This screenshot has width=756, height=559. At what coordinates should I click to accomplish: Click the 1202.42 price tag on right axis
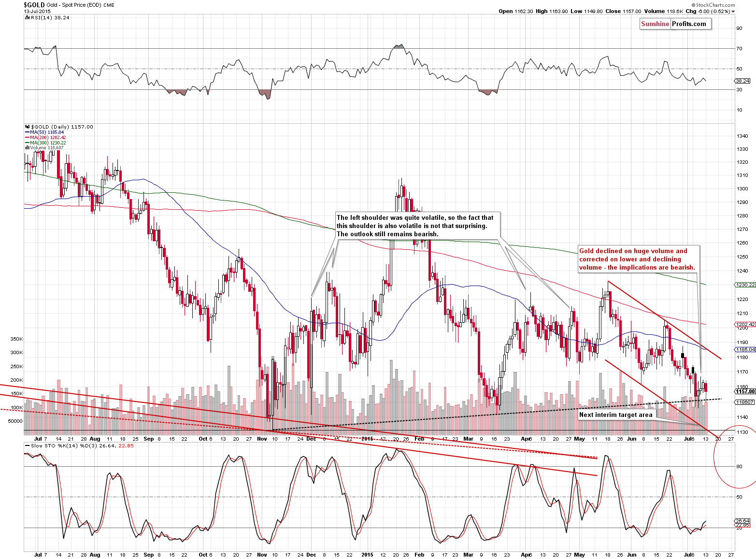pos(745,325)
